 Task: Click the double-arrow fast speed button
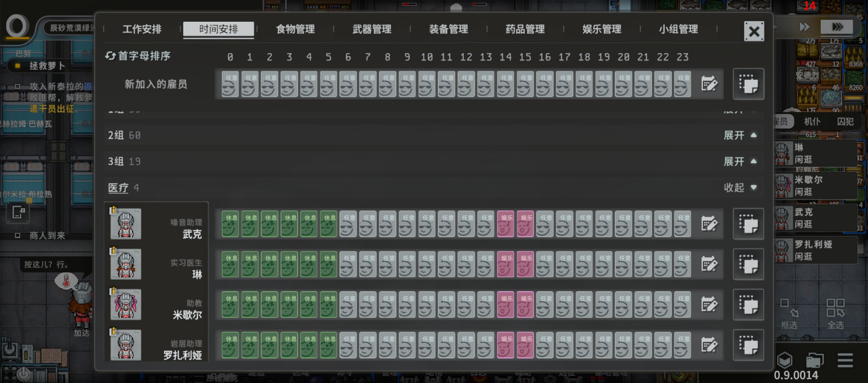click(x=805, y=27)
